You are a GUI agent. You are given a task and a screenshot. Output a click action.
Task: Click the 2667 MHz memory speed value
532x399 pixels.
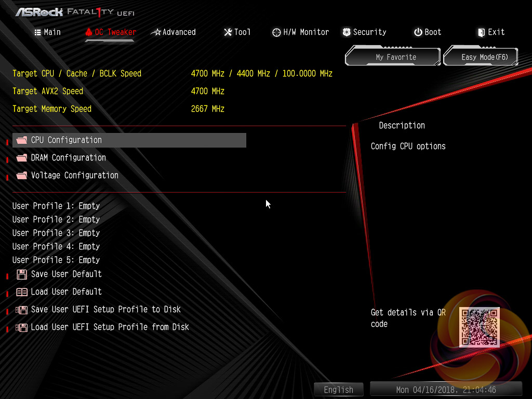coord(208,109)
